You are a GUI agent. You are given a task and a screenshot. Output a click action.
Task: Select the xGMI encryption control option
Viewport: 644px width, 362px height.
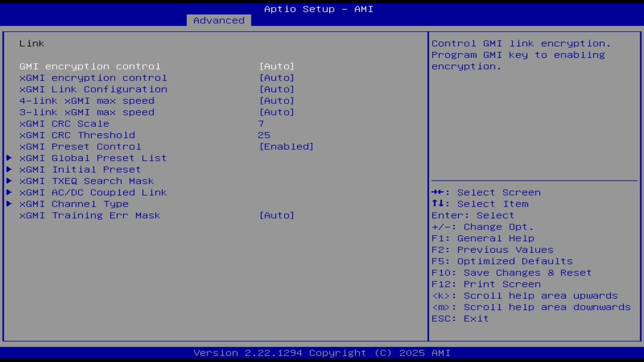(93, 77)
